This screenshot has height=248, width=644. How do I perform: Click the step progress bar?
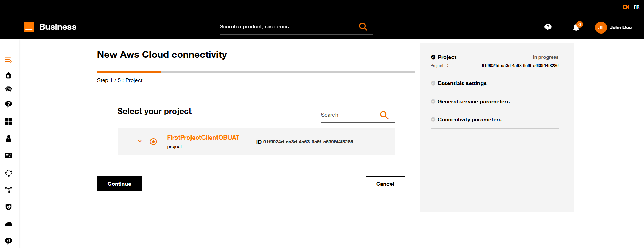256,71
